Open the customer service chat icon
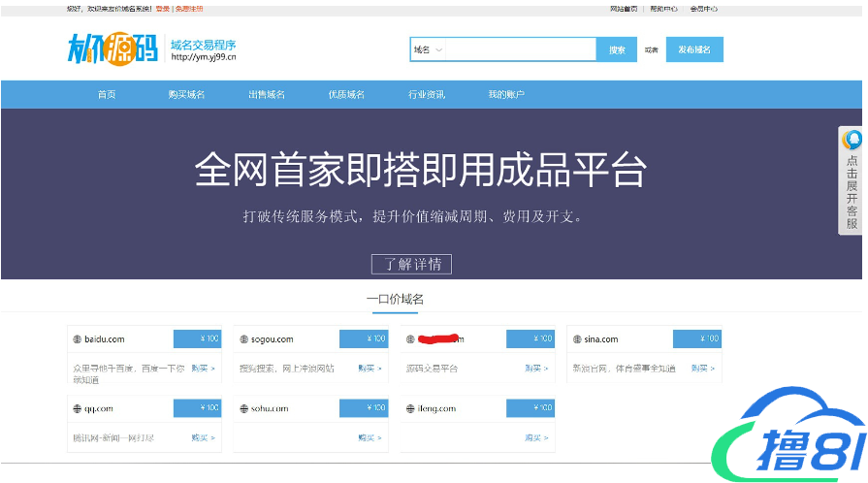The width and height of the screenshot is (868, 483). pos(852,141)
